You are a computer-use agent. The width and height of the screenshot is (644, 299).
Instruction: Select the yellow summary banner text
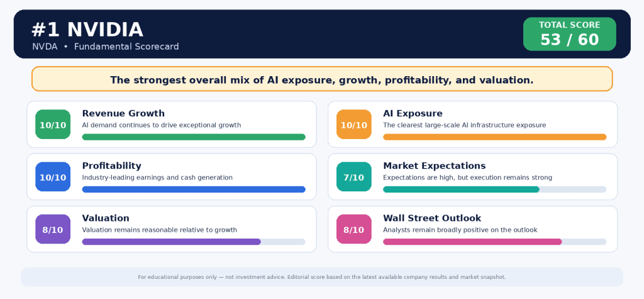click(322, 80)
